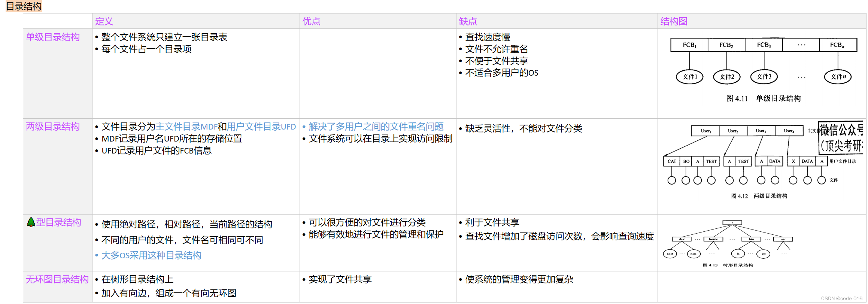Click the line 加入有向边，组成一个有向无环图
The image size is (868, 304).
169,293
